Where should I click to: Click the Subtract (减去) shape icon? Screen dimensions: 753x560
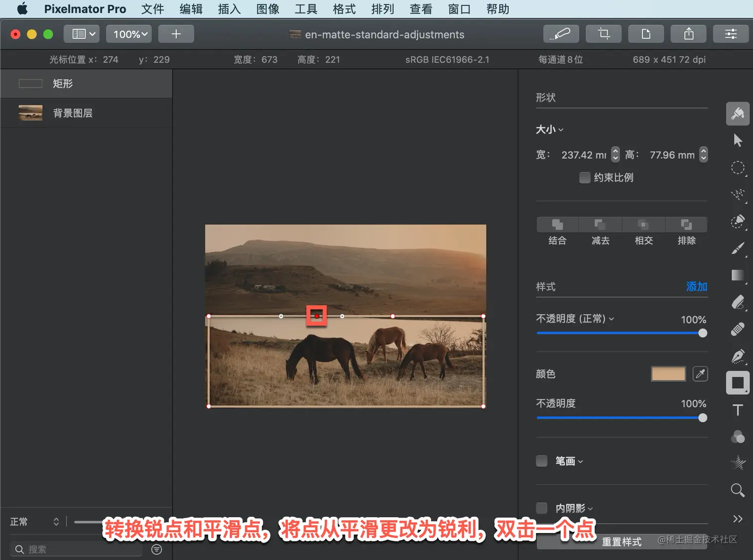(600, 224)
